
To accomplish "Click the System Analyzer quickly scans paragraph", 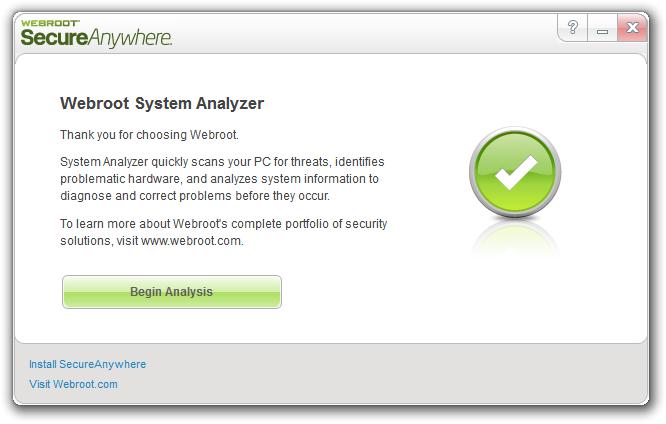I will (x=222, y=179).
